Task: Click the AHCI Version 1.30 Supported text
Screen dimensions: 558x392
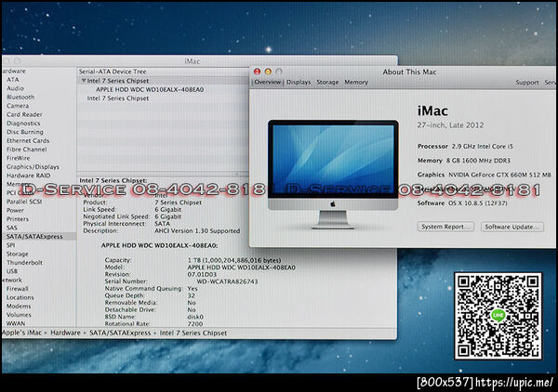Action: [x=197, y=231]
